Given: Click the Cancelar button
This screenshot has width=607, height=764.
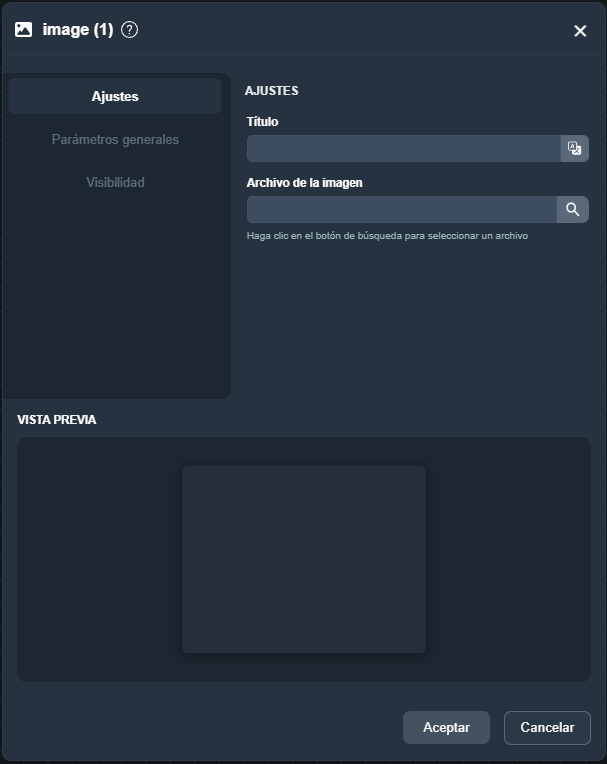Looking at the screenshot, I should 547,727.
